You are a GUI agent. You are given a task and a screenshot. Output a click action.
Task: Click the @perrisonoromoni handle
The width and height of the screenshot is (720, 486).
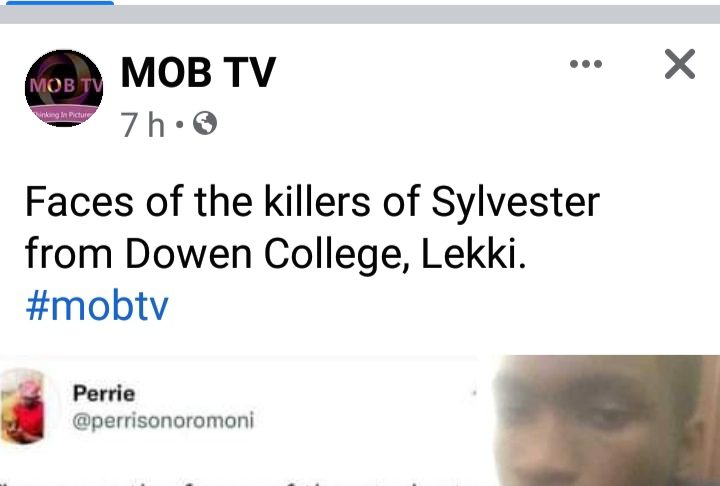(164, 420)
